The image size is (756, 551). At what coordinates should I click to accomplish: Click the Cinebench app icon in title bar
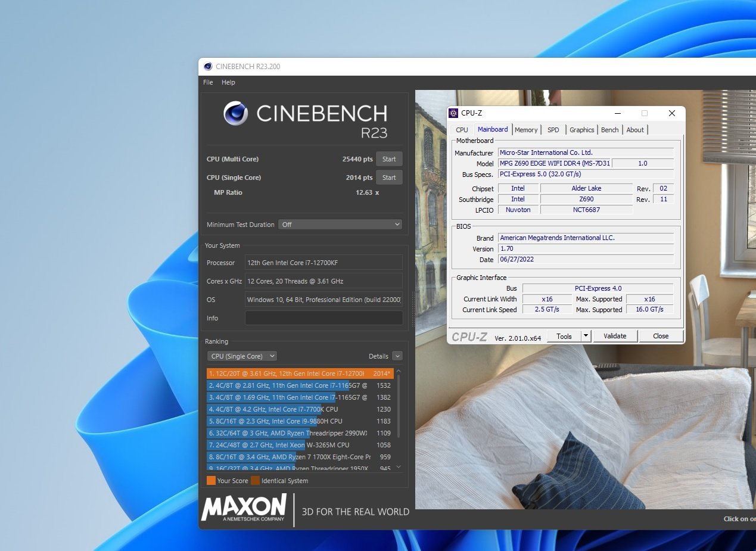[x=208, y=67]
